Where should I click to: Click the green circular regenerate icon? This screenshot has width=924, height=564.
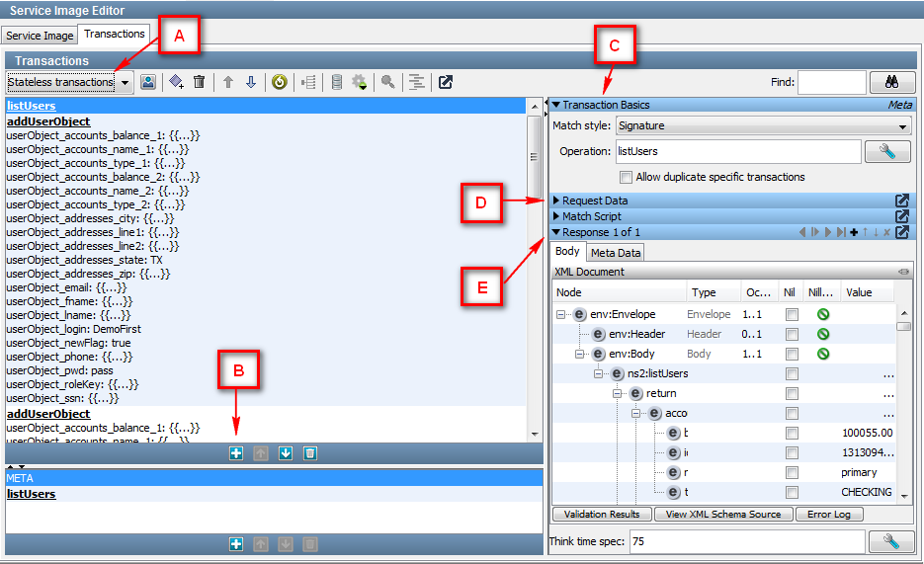280,82
